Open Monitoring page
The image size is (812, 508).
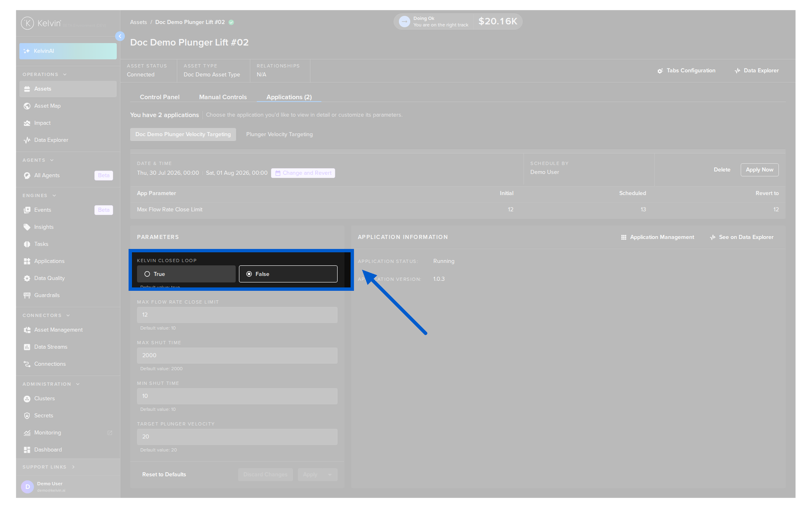tap(68, 433)
